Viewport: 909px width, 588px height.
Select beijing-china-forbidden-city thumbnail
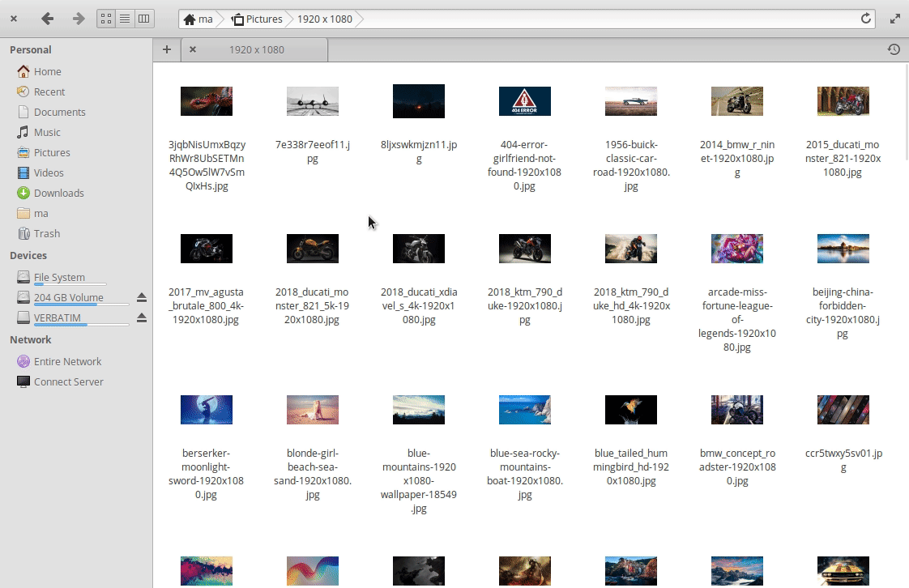[843, 249]
